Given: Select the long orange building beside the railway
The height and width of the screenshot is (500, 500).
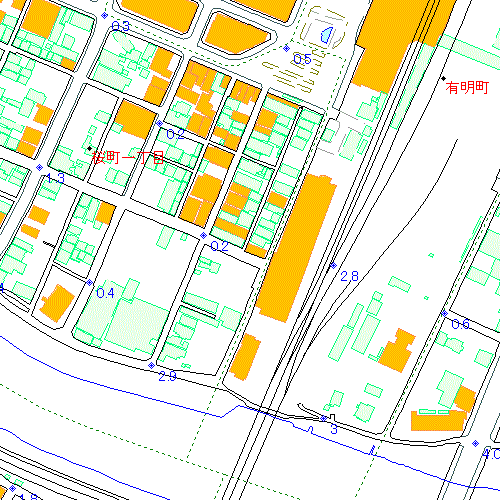Looking at the screenshot, I should point(296,248).
